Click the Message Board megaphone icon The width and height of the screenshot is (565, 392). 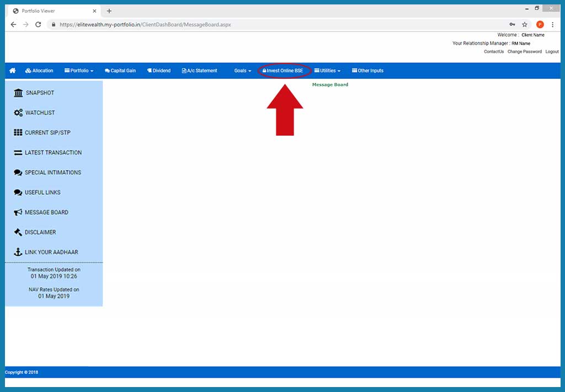(18, 212)
